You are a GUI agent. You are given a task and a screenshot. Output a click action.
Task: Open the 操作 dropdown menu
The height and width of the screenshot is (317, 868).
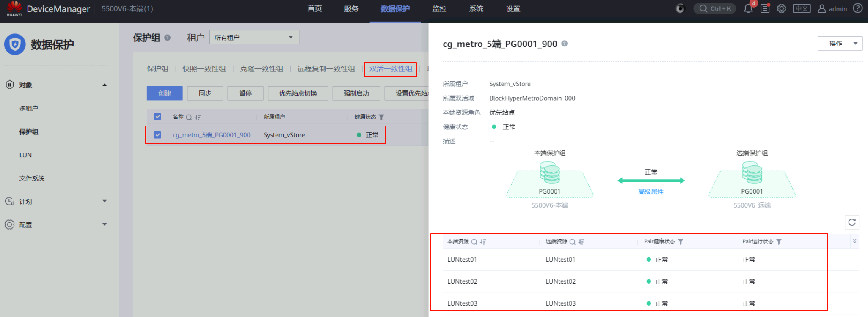click(840, 44)
